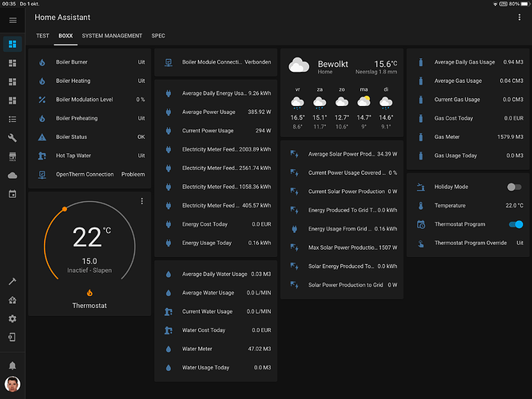This screenshot has height=399, width=532.
Task: Open the user profile avatar
Action: click(x=12, y=385)
